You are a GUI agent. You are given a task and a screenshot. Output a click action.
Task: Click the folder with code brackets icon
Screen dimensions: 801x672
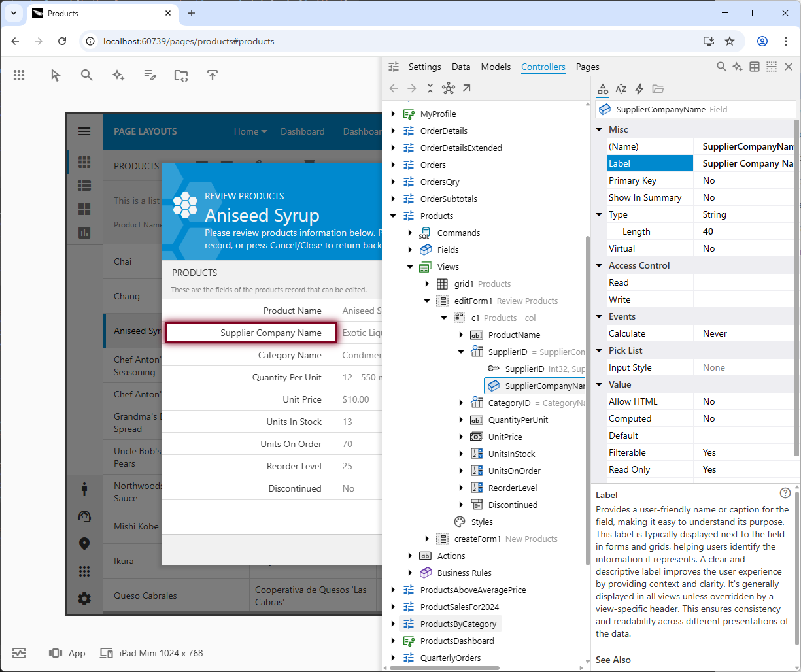point(181,75)
